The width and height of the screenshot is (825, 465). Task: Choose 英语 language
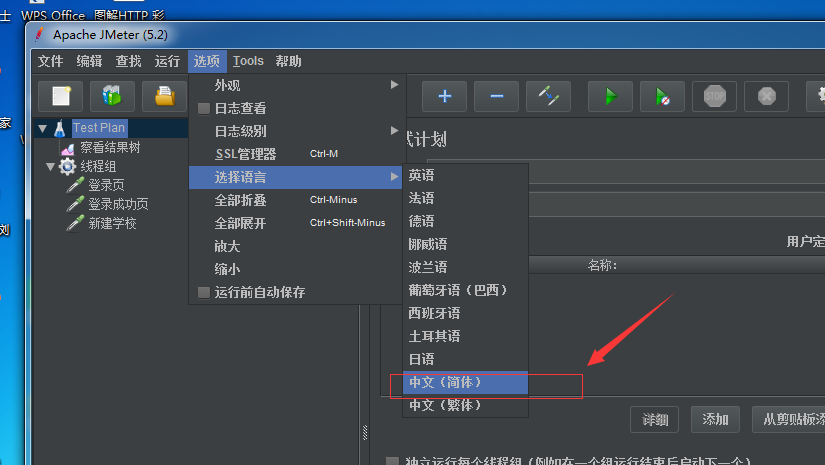click(x=465, y=175)
